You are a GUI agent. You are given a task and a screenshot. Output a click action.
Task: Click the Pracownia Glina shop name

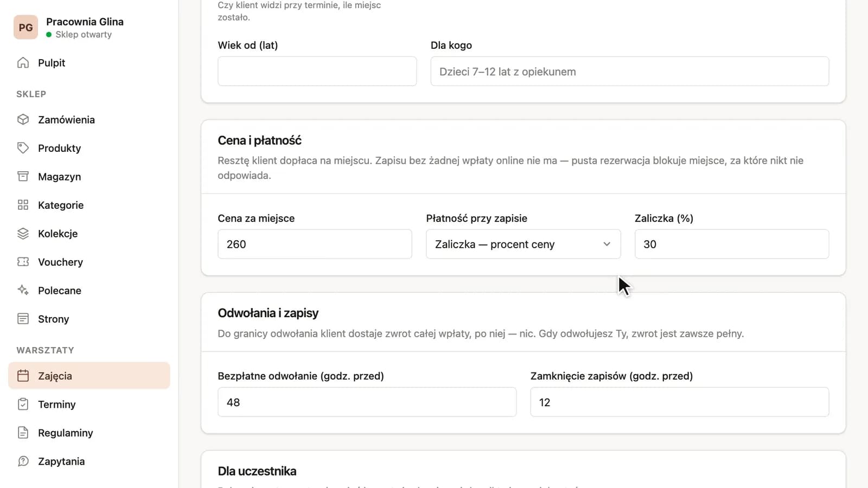pyautogui.click(x=85, y=22)
